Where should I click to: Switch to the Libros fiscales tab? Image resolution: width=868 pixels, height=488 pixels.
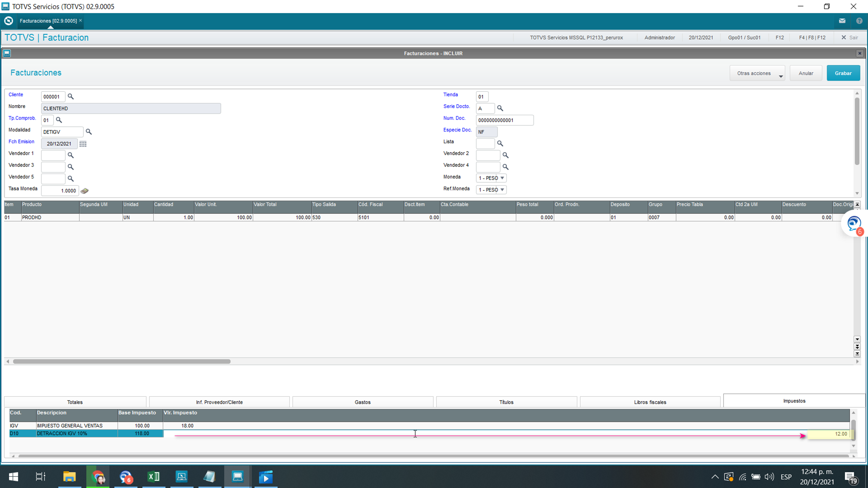tap(650, 402)
